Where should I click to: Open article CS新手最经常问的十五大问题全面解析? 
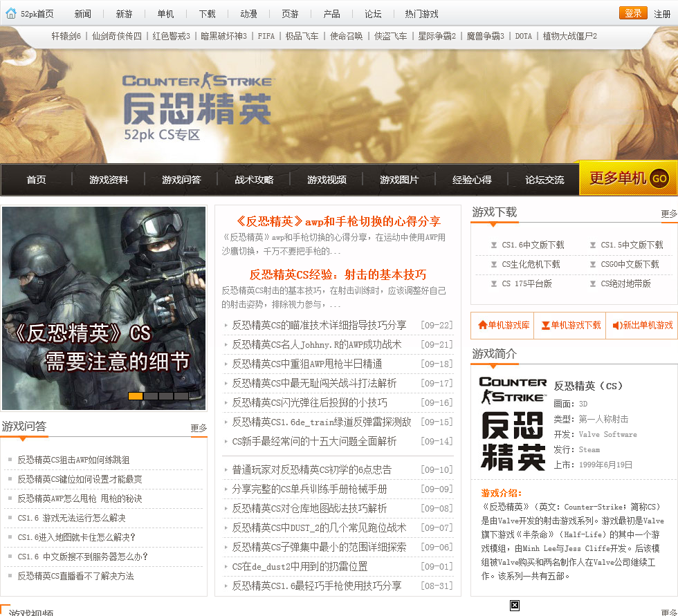tap(314, 442)
